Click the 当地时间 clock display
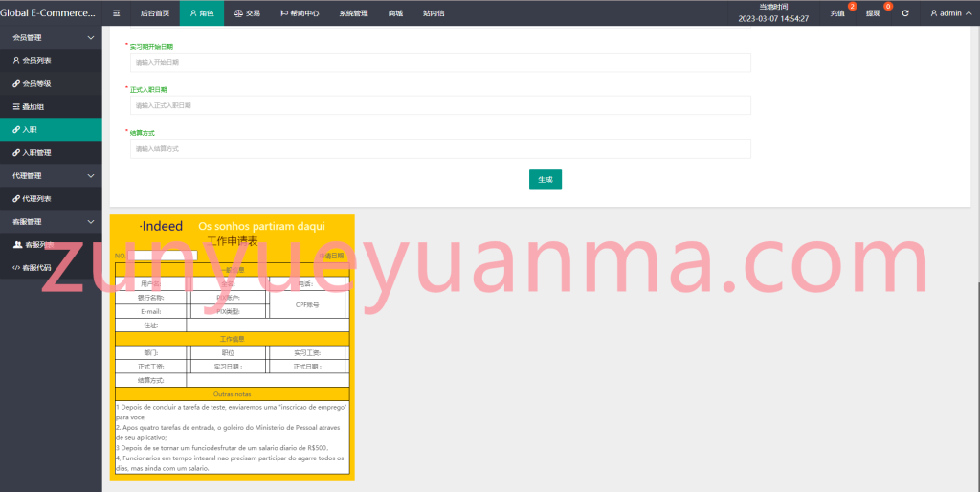The image size is (980, 492). pos(773,13)
